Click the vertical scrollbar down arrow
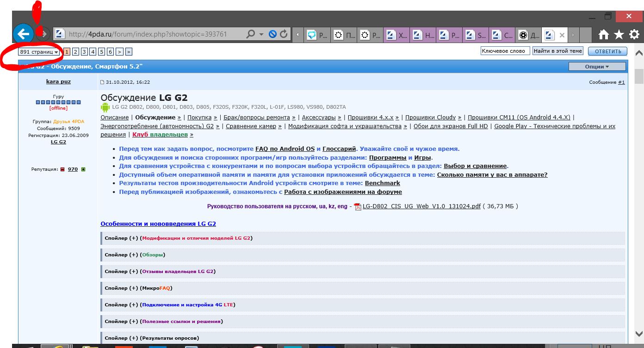Image resolution: width=644 pixels, height=348 pixels. (x=639, y=334)
